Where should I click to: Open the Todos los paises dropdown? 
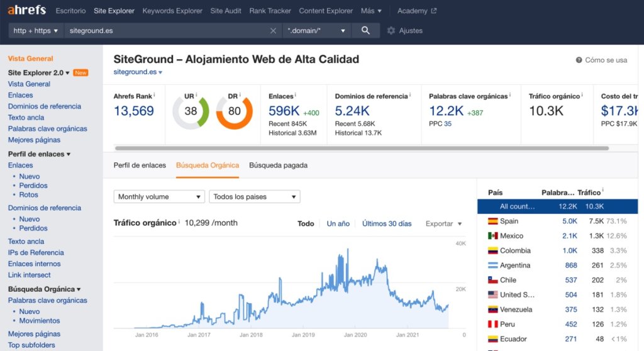(255, 196)
